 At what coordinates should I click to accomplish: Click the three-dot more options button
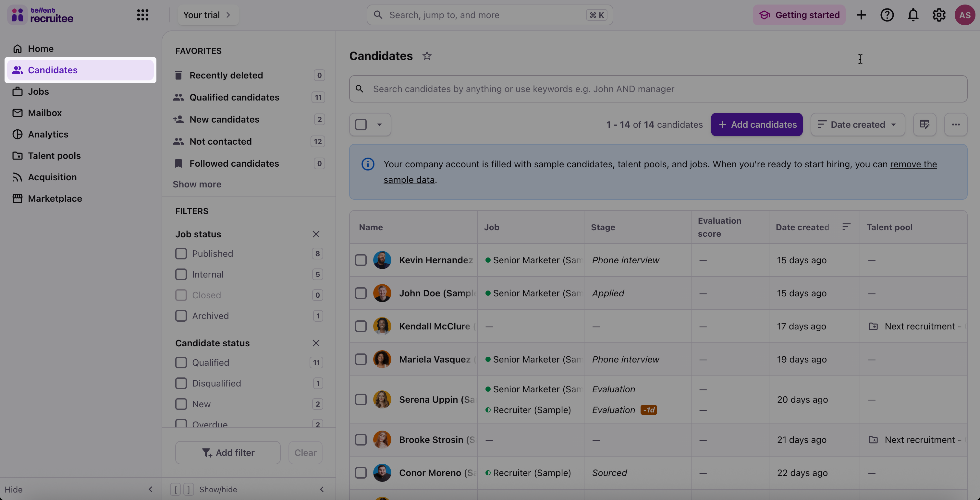(956, 124)
